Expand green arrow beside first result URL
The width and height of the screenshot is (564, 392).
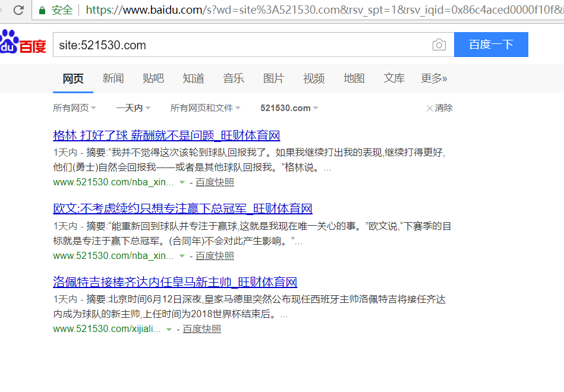[182, 182]
